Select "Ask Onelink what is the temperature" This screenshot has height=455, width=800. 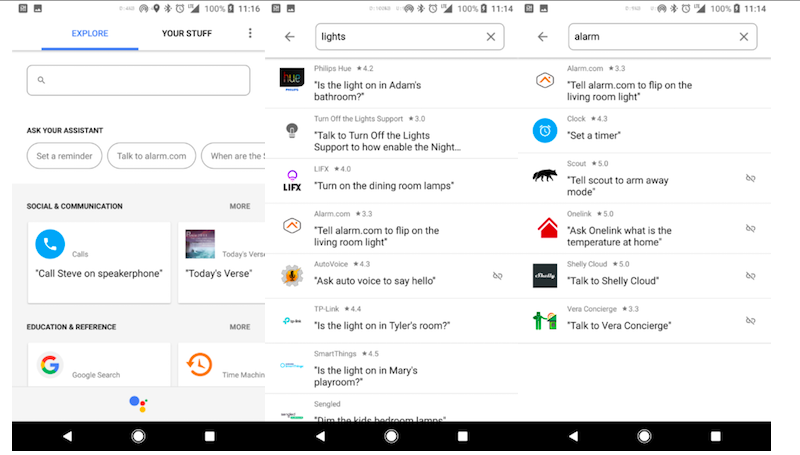(619, 236)
